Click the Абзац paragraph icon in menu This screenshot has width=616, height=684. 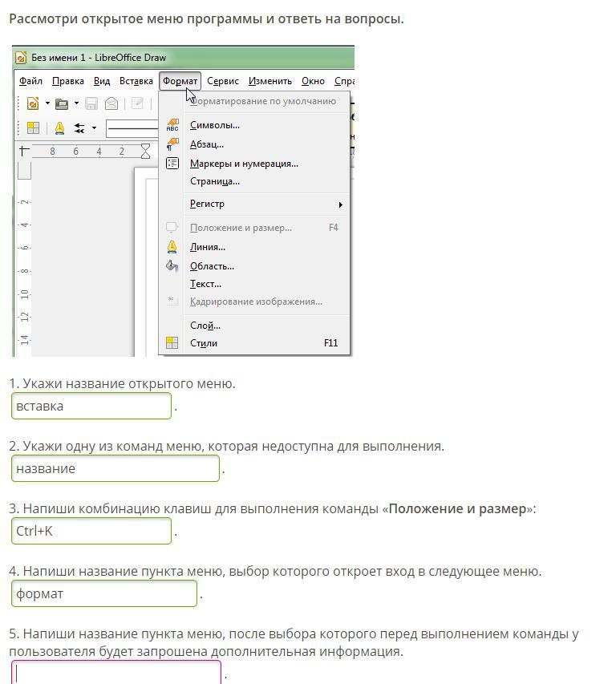point(172,144)
